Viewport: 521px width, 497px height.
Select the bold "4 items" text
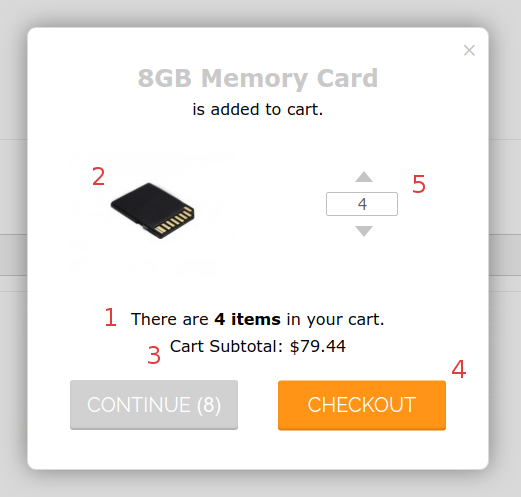tap(247, 319)
